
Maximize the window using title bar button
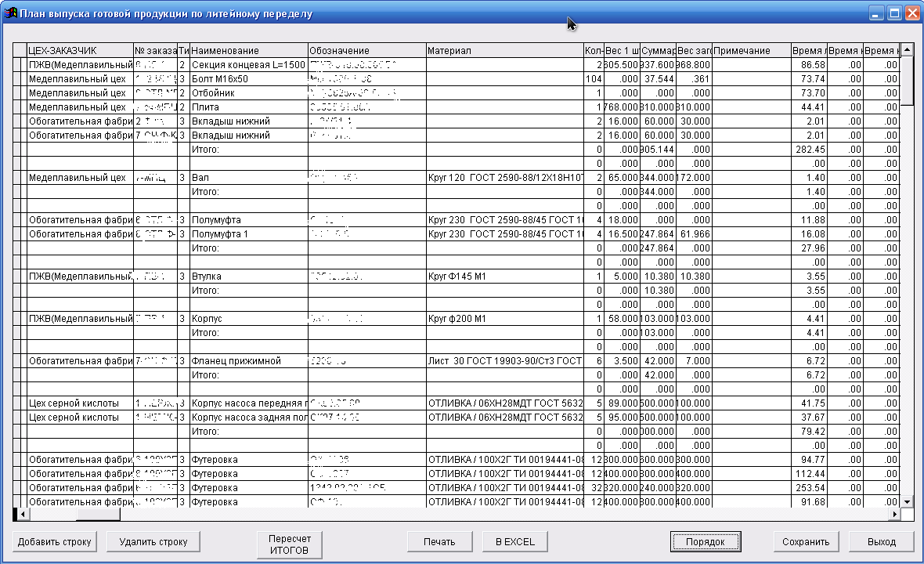tap(894, 13)
